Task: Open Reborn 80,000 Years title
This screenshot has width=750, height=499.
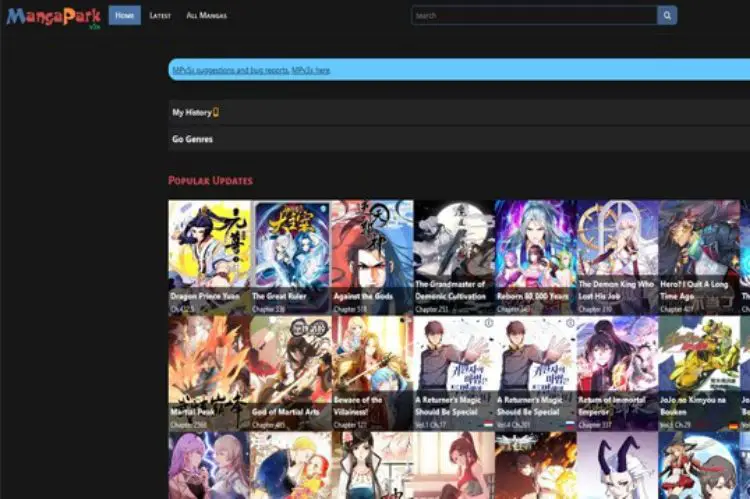Action: 532,296
